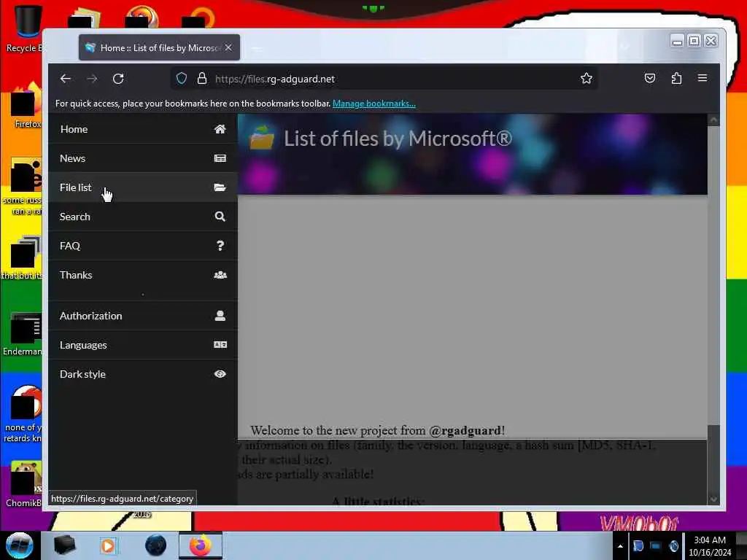The width and height of the screenshot is (747, 560).
Task: Open the Pocket save icon
Action: click(x=650, y=78)
